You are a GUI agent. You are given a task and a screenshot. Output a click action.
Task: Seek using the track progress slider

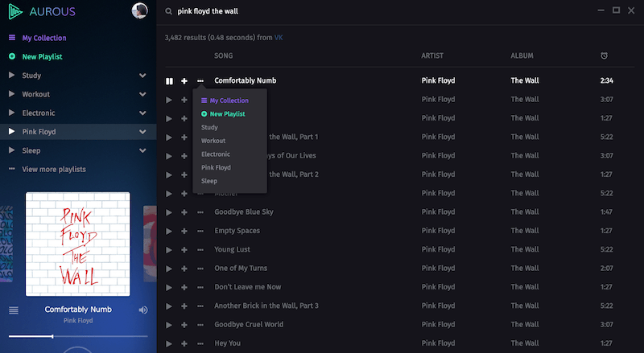[78, 337]
